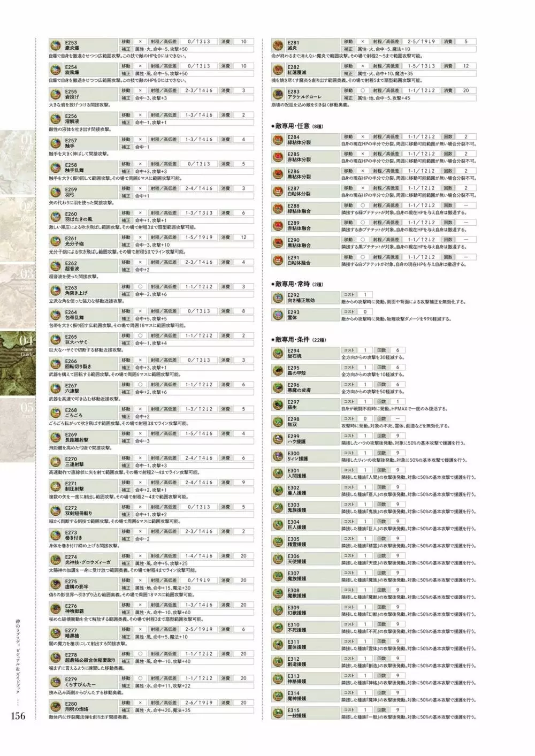
Task: Click the E263 角突き上げ skill icon
Action: click(55, 291)
